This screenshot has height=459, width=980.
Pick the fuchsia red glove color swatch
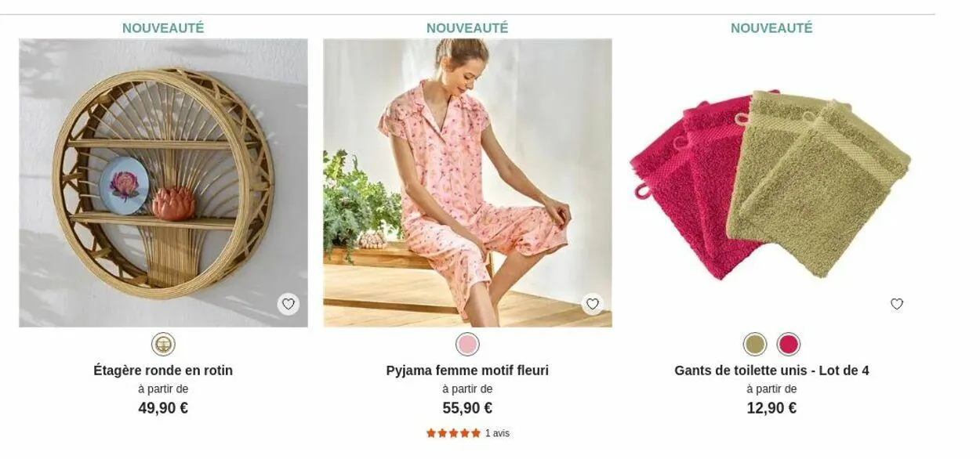(x=789, y=344)
